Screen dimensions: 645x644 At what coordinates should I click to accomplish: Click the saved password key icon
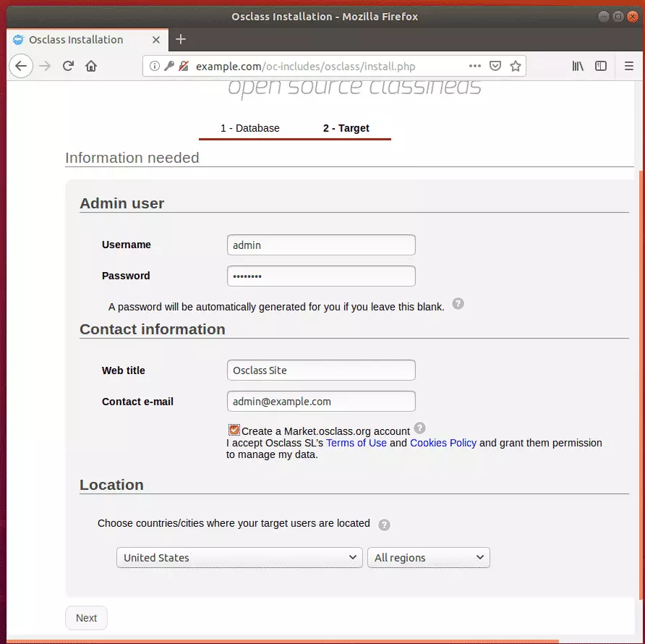click(169, 66)
